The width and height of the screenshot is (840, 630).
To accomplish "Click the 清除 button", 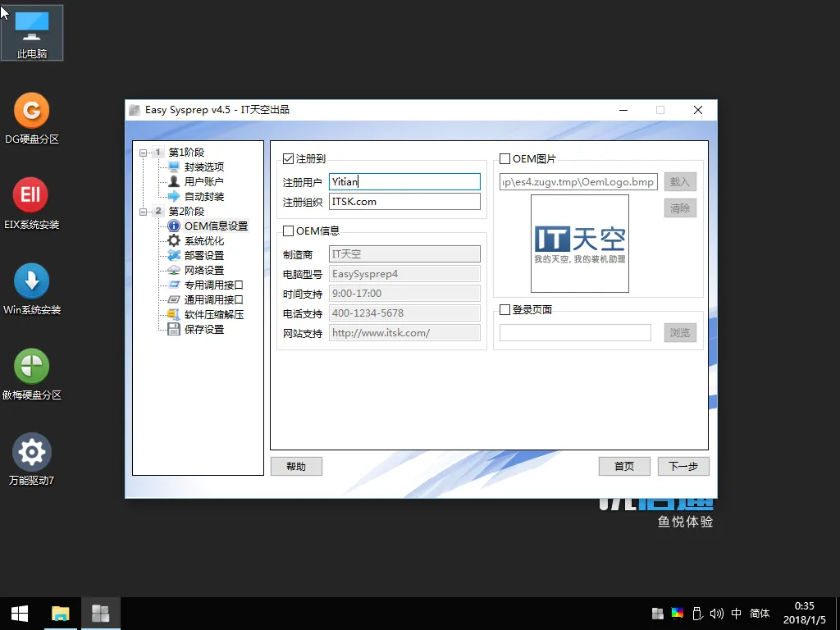I will coord(680,208).
